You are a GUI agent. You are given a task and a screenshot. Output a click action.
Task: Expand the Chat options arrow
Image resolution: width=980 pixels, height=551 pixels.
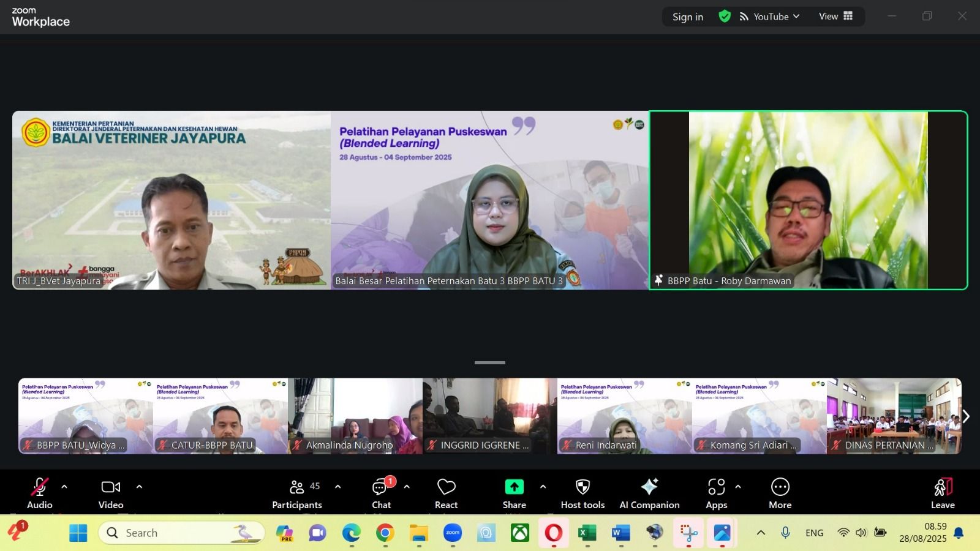(407, 487)
